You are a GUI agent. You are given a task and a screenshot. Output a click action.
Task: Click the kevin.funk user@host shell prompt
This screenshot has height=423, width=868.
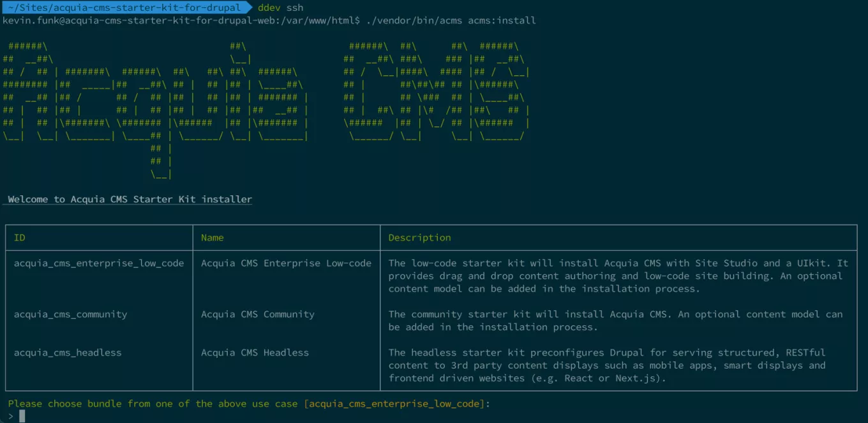181,20
